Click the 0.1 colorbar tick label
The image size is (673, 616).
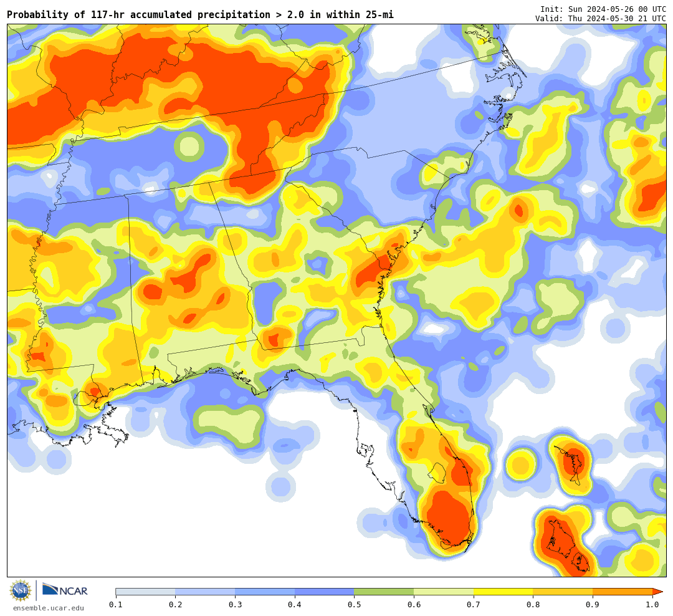(x=116, y=604)
